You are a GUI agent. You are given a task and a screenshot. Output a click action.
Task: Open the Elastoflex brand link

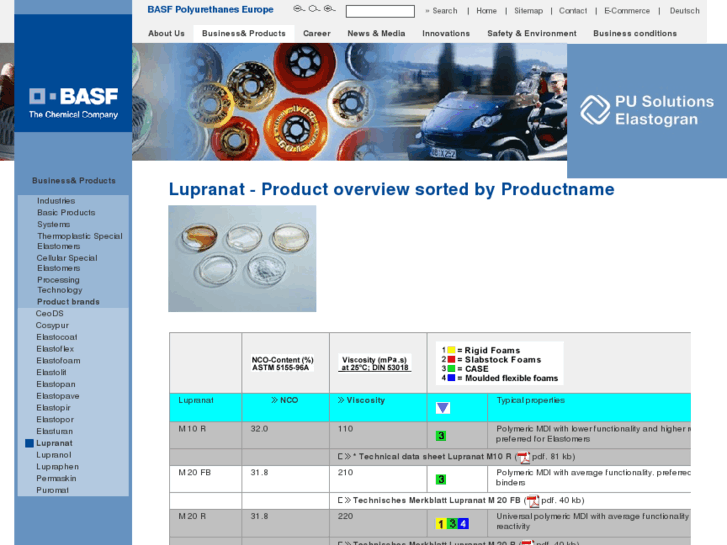point(55,349)
